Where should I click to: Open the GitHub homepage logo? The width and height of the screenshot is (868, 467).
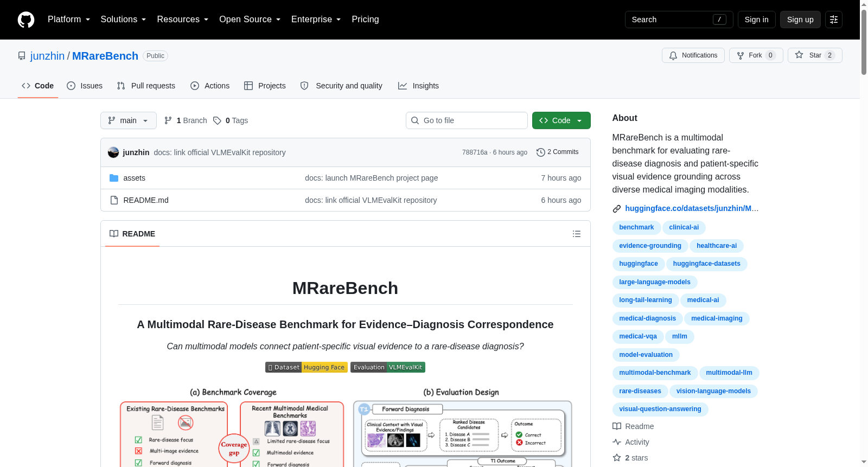26,20
